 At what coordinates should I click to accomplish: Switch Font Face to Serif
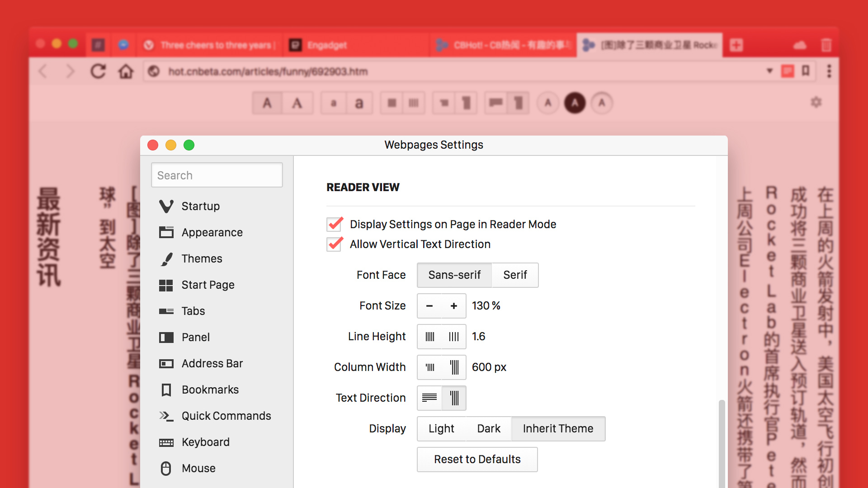[514, 275]
